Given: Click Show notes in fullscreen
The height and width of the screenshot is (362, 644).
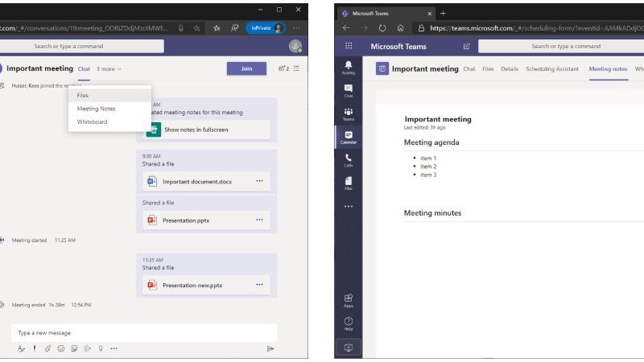Looking at the screenshot, I should pos(196,130).
